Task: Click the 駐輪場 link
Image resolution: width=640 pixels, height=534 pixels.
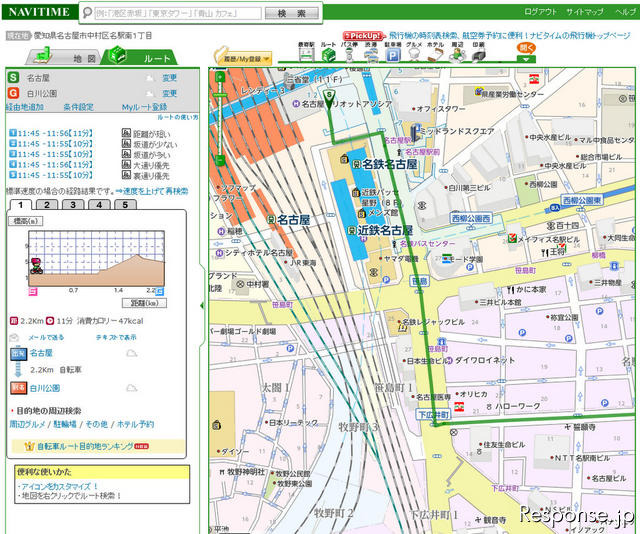Action: pos(65,424)
